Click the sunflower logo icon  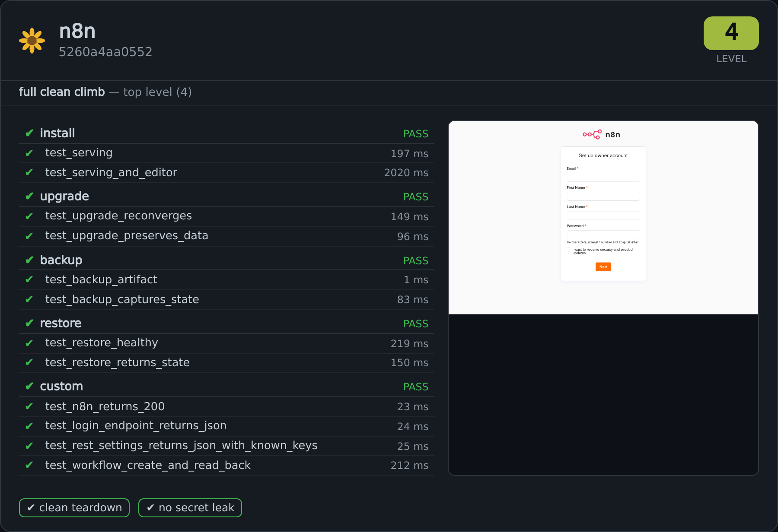point(32,41)
